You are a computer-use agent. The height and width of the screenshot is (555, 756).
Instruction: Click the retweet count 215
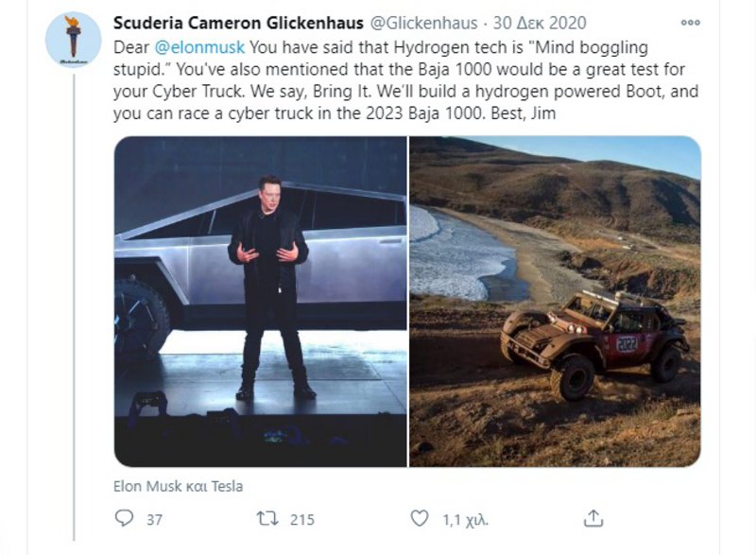click(x=301, y=519)
